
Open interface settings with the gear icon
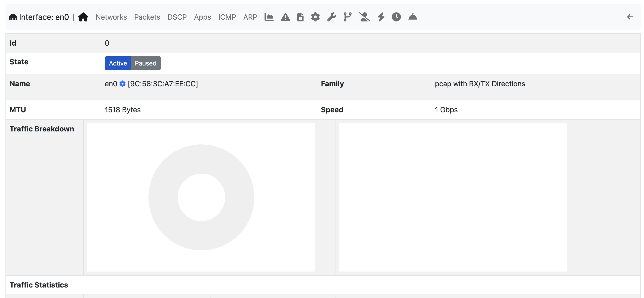click(x=315, y=17)
